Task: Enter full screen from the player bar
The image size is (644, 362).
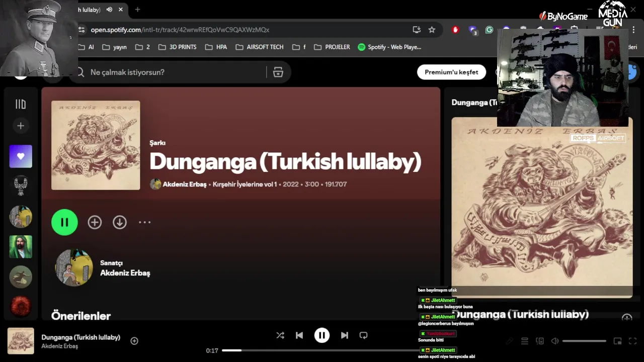Action: pyautogui.click(x=633, y=341)
